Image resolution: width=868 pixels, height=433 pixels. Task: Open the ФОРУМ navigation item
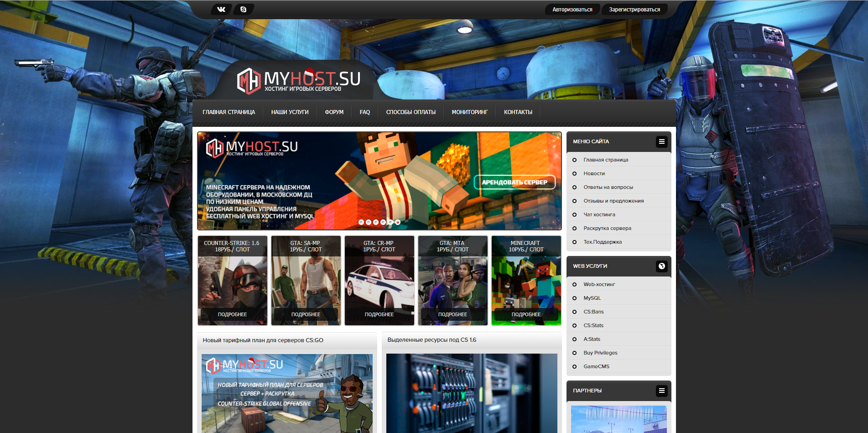(334, 112)
